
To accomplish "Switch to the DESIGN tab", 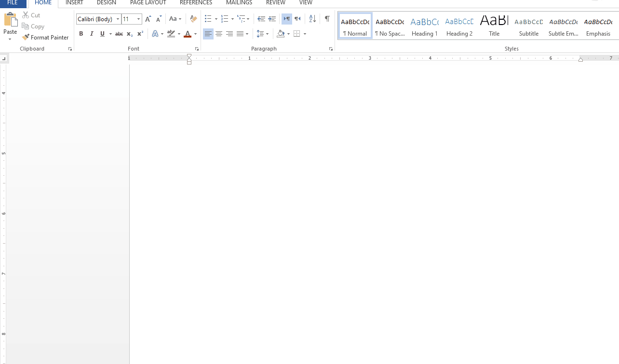I will tap(107, 3).
